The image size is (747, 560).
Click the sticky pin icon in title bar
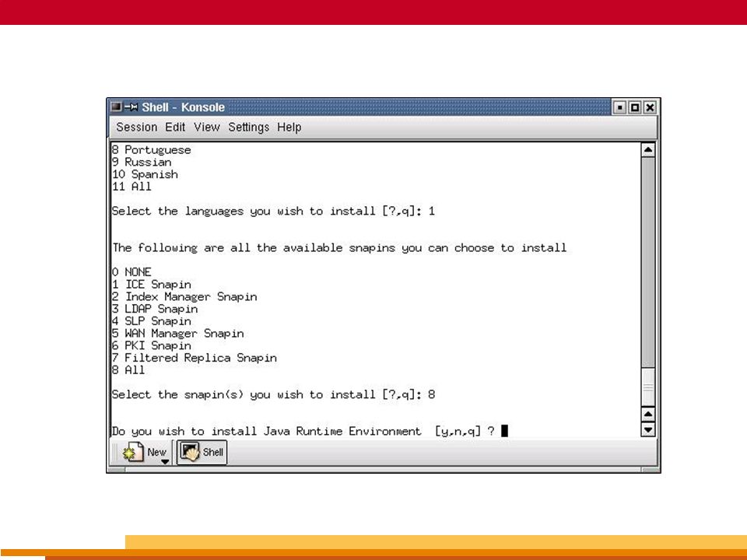click(131, 107)
